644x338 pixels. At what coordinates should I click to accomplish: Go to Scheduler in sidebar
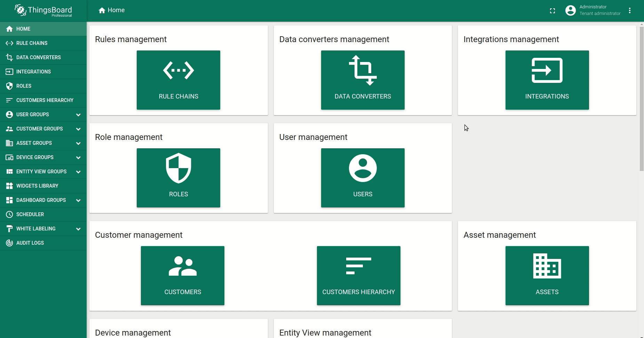[x=30, y=214]
